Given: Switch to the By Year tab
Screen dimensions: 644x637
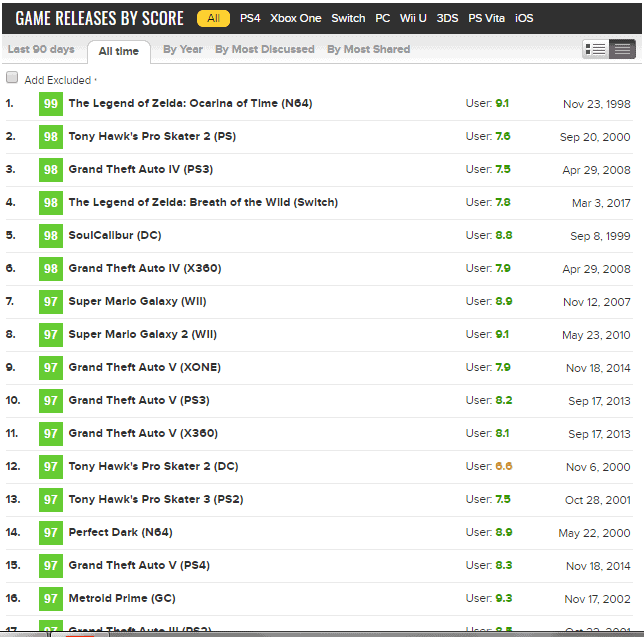Looking at the screenshot, I should (183, 49).
